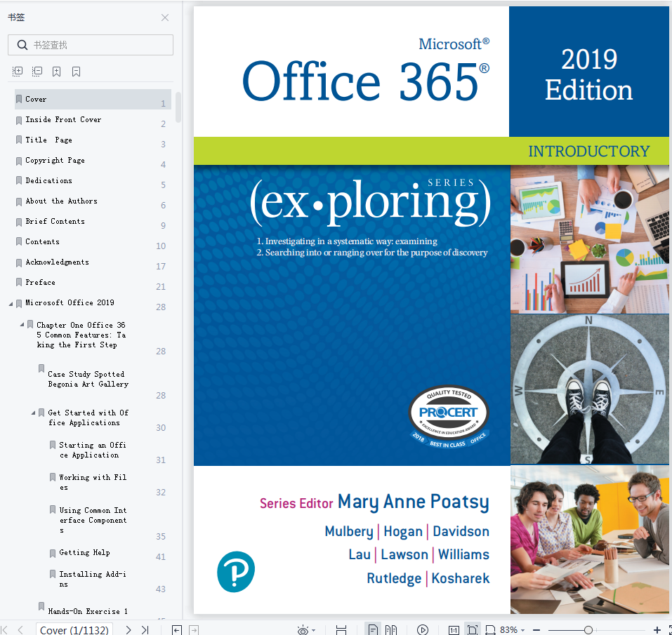Open the Getting Help bookmark
The width and height of the screenshot is (672, 635).
coord(84,553)
